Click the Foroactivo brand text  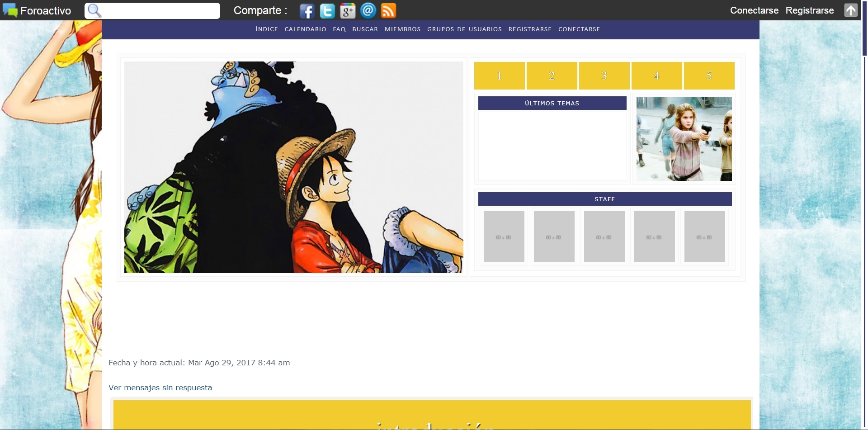(46, 11)
